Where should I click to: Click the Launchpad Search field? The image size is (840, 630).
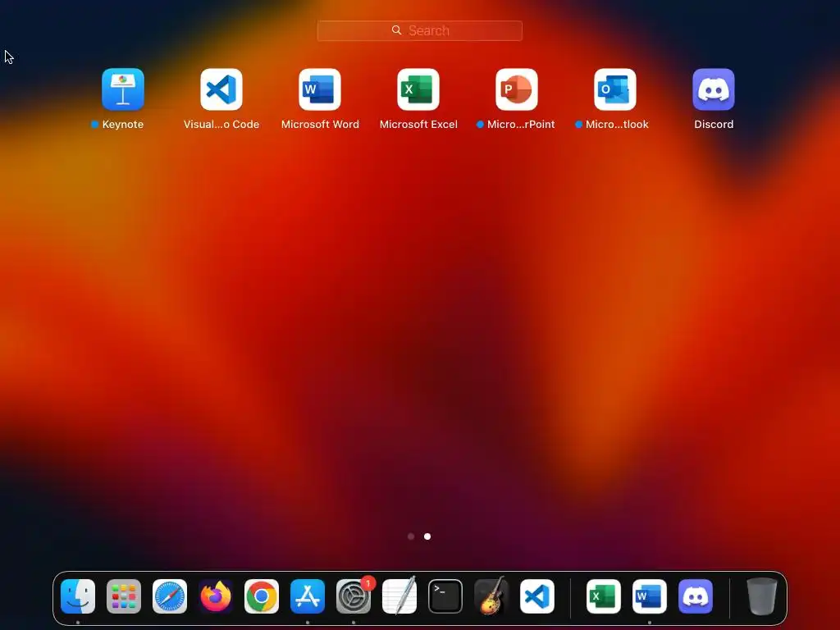click(x=419, y=30)
